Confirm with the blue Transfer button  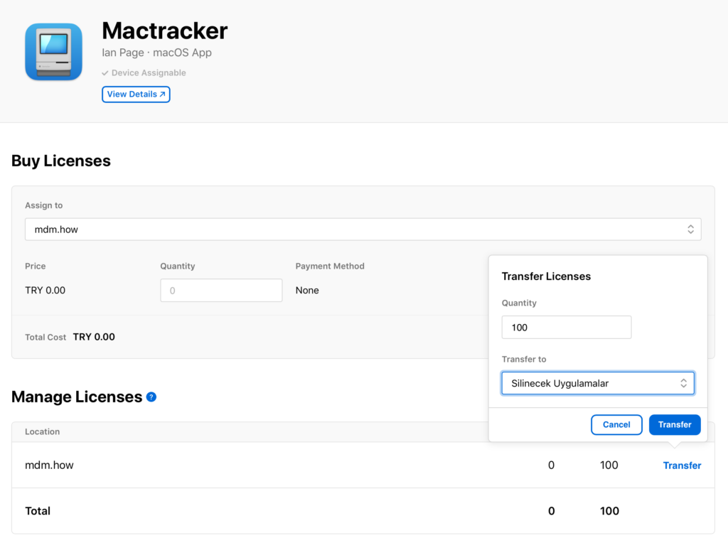pyautogui.click(x=675, y=424)
